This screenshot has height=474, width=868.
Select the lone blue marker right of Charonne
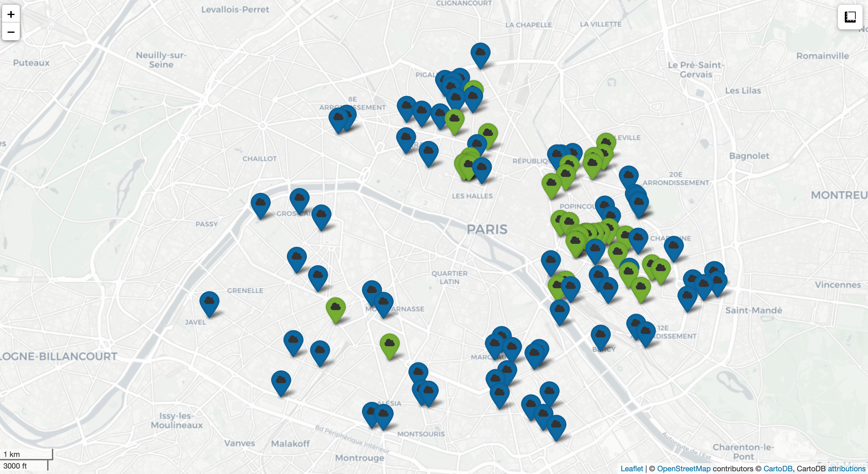[673, 246]
